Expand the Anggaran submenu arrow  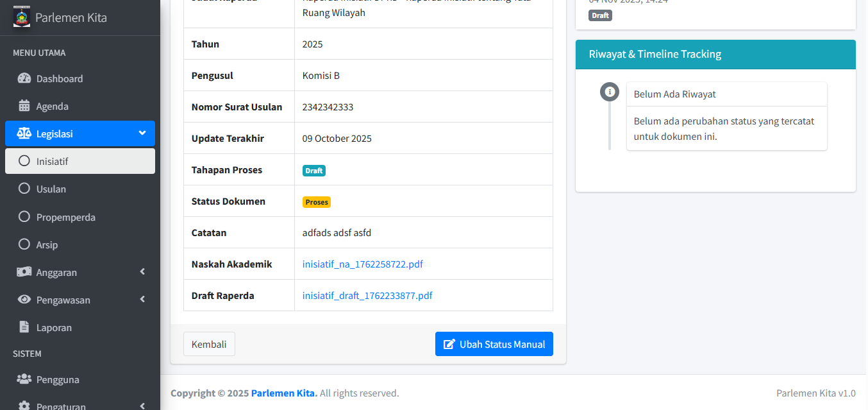[x=142, y=272]
